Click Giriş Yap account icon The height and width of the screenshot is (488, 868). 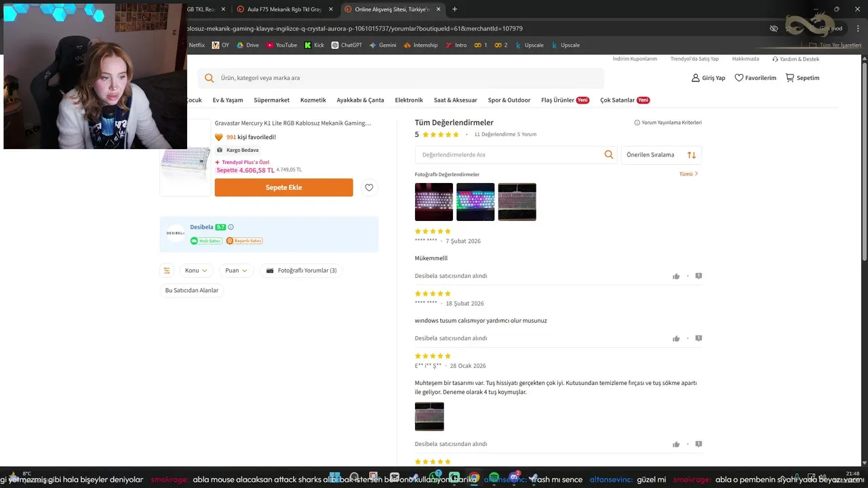point(695,78)
